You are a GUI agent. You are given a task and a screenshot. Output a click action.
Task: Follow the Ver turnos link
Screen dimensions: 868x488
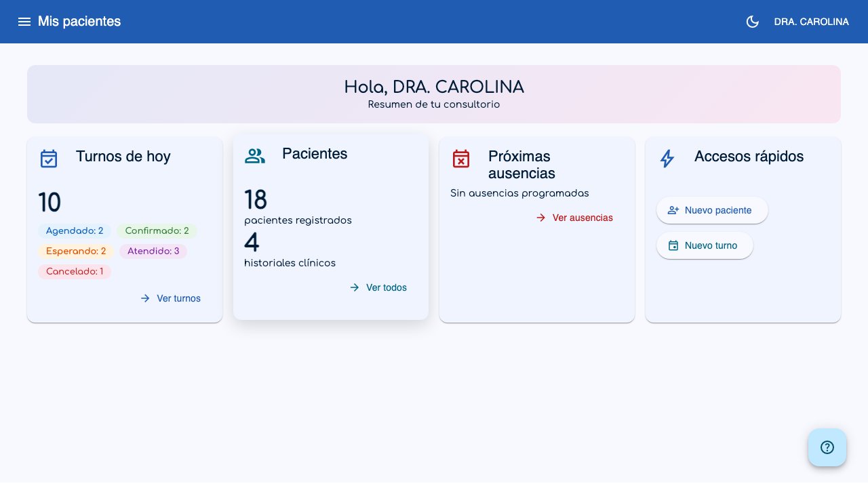click(x=171, y=298)
